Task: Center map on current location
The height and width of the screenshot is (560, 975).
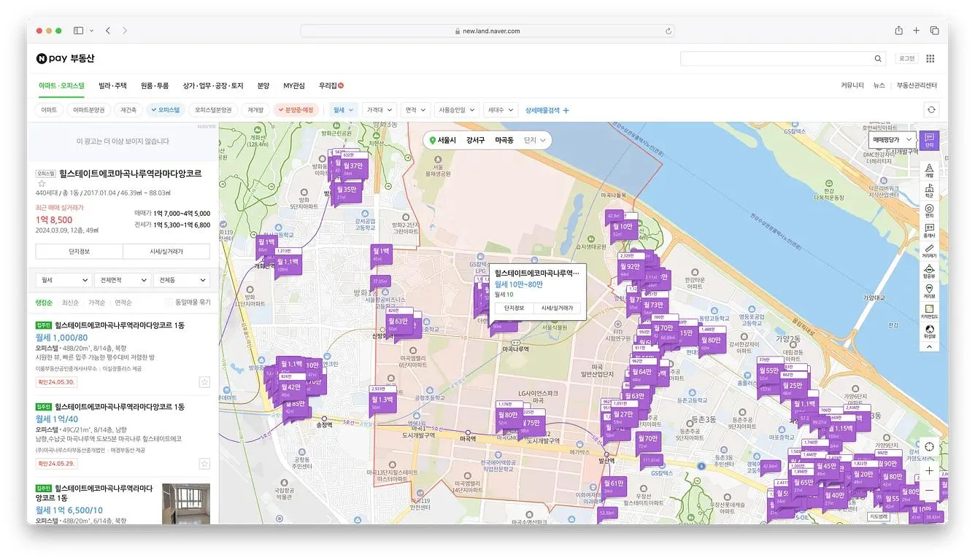Action: point(929,447)
